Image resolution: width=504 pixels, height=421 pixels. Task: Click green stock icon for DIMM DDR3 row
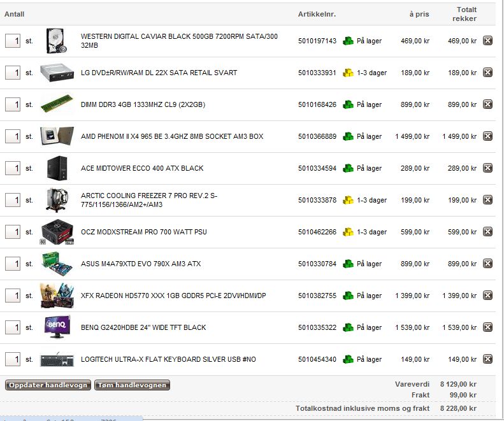[x=348, y=104]
